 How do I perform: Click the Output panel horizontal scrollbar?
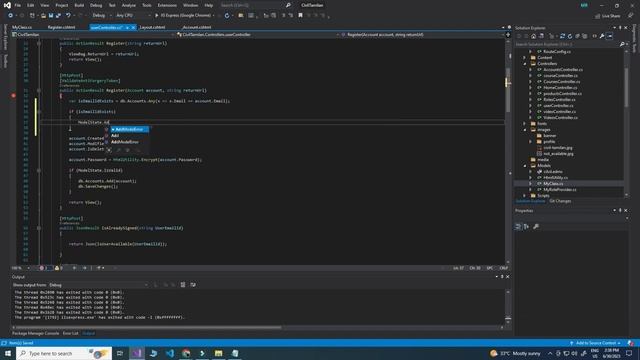tap(149, 327)
